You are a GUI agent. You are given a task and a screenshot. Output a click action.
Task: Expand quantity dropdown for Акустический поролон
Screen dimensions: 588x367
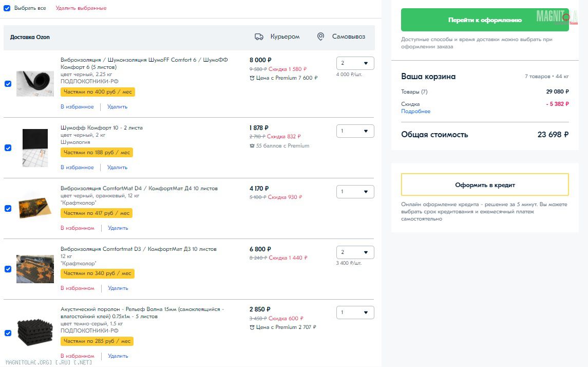click(x=355, y=313)
